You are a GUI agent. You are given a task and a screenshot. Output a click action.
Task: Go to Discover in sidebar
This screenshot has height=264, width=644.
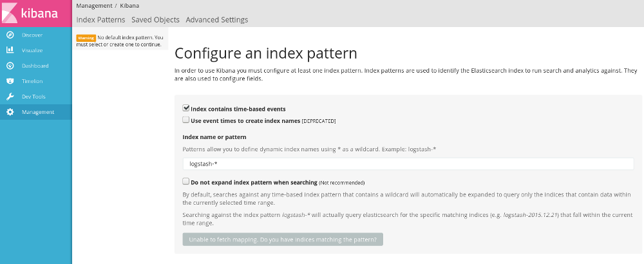tap(32, 35)
